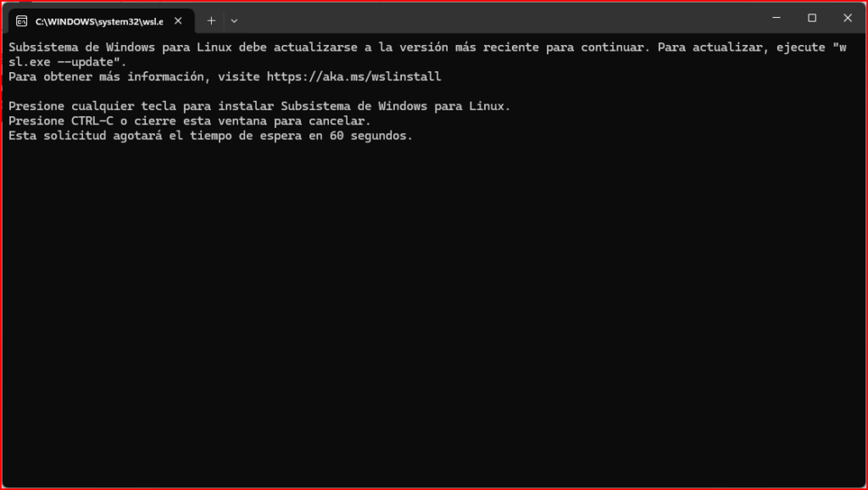Close the terminal window
The height and width of the screenshot is (490, 868).
tap(848, 18)
